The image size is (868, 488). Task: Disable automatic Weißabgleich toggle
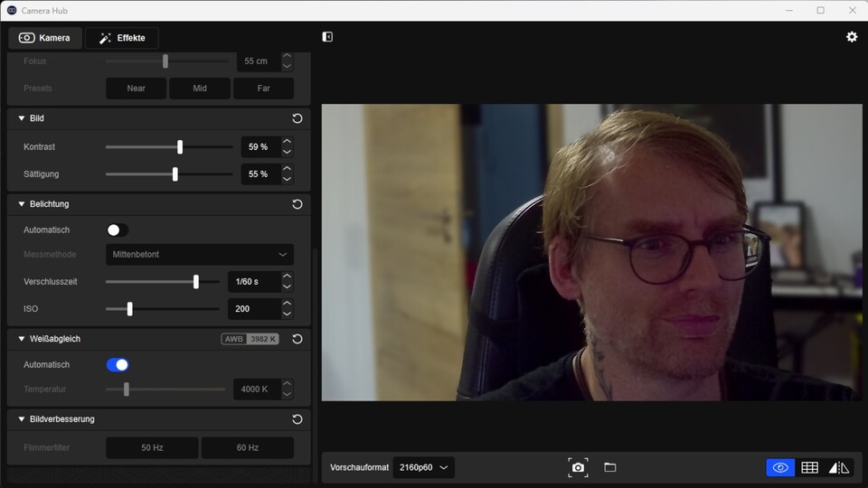tap(118, 365)
